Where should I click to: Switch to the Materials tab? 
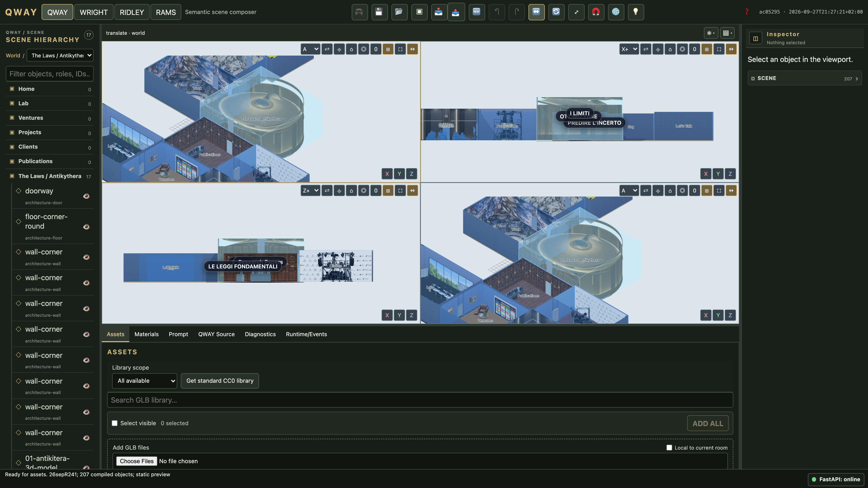coord(146,334)
